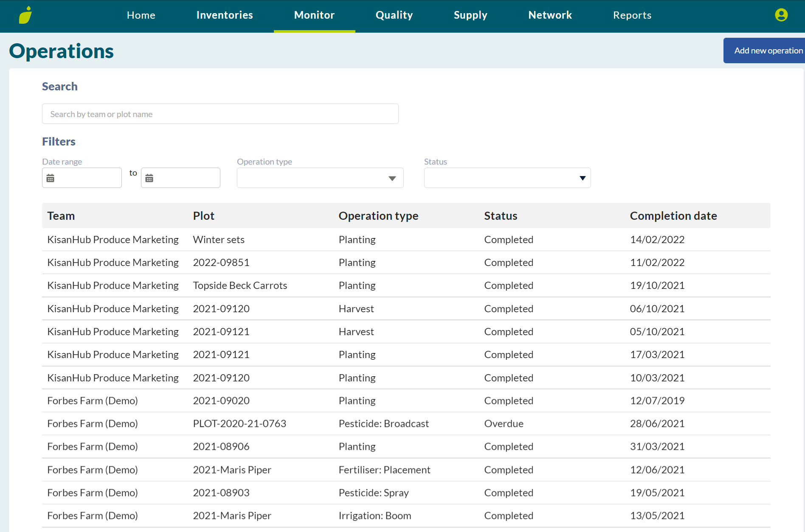The height and width of the screenshot is (532, 805).
Task: Switch to the Supply tab
Action: (470, 15)
